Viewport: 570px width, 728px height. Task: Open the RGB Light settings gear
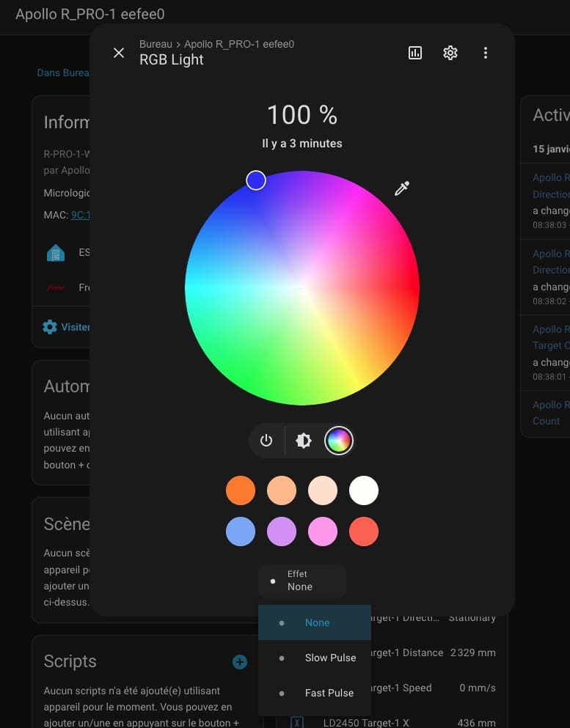coord(450,53)
